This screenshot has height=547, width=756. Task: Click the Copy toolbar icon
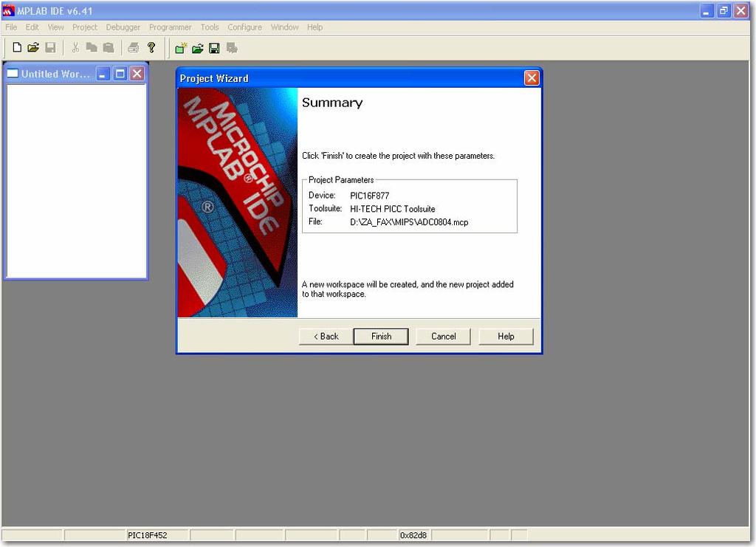(x=92, y=47)
